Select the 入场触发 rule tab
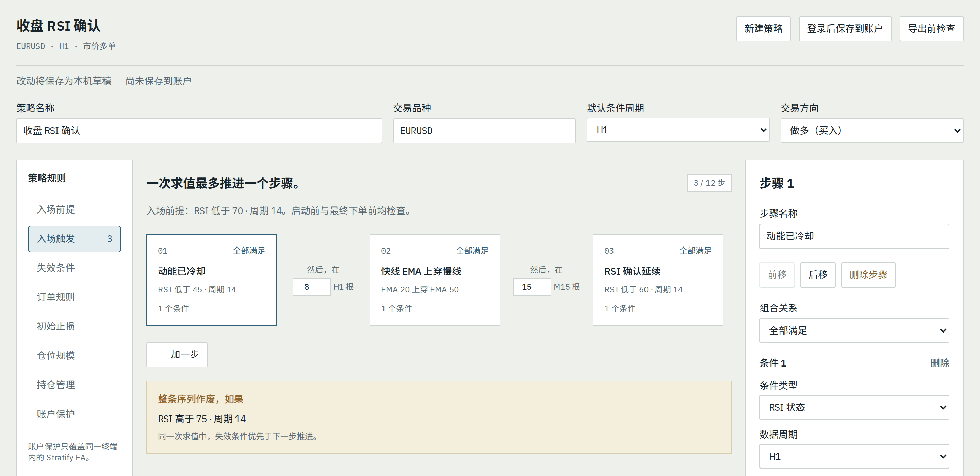Screen dimensions: 980x476 pyautogui.click(x=74, y=239)
